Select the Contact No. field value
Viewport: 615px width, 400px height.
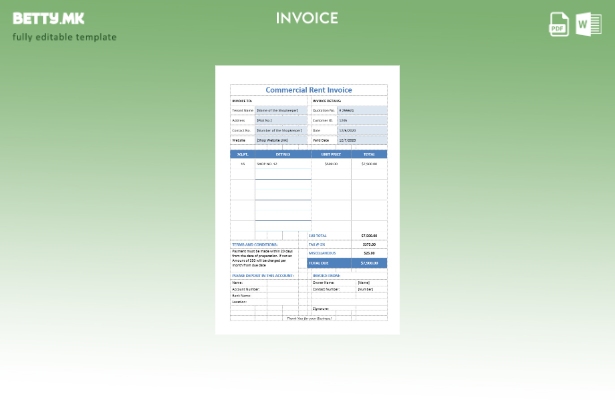pyautogui.click(x=281, y=130)
